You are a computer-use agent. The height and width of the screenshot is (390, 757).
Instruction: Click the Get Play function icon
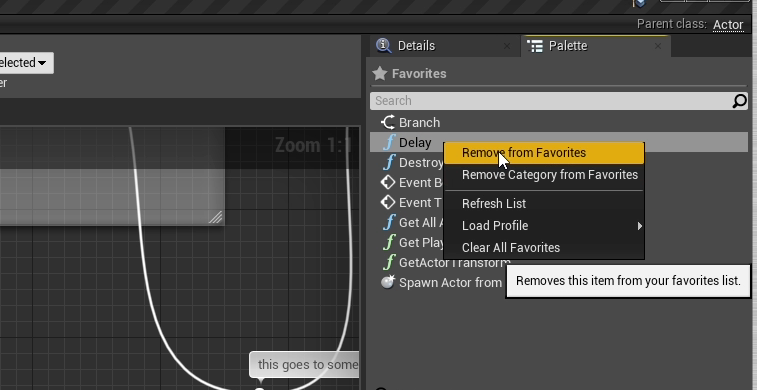(x=389, y=242)
